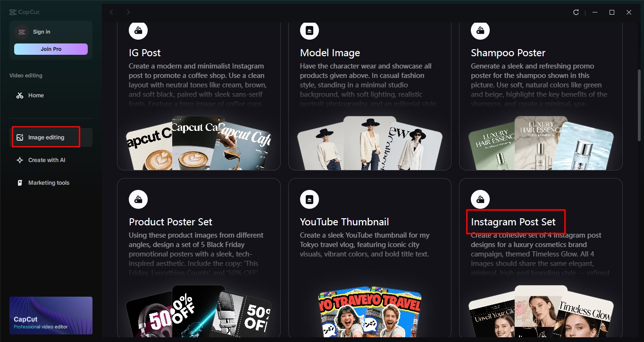Click the user avatar icon beside Sign in
Screen dimensions: 644x342
tap(21, 32)
